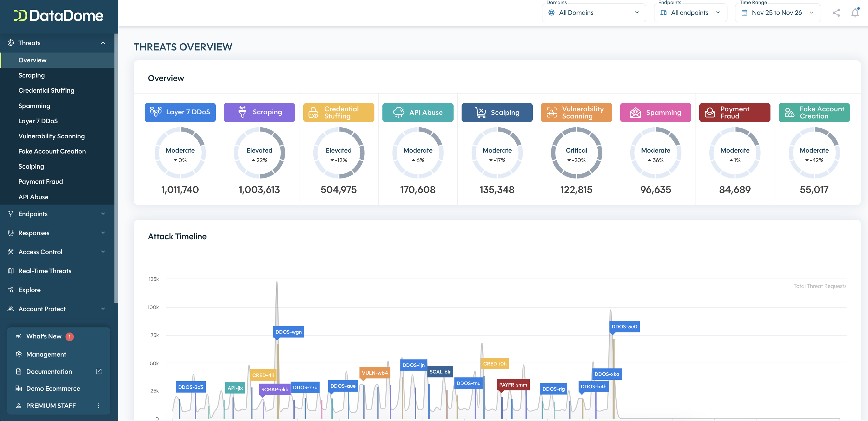Open the Threats section via flame icon
Screen dimensions: 868x421
[10, 42]
